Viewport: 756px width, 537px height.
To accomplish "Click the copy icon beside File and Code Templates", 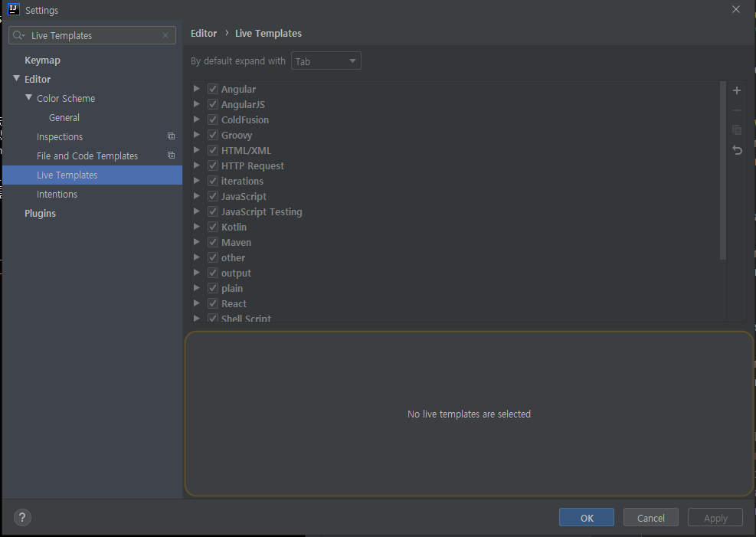I will click(x=171, y=156).
